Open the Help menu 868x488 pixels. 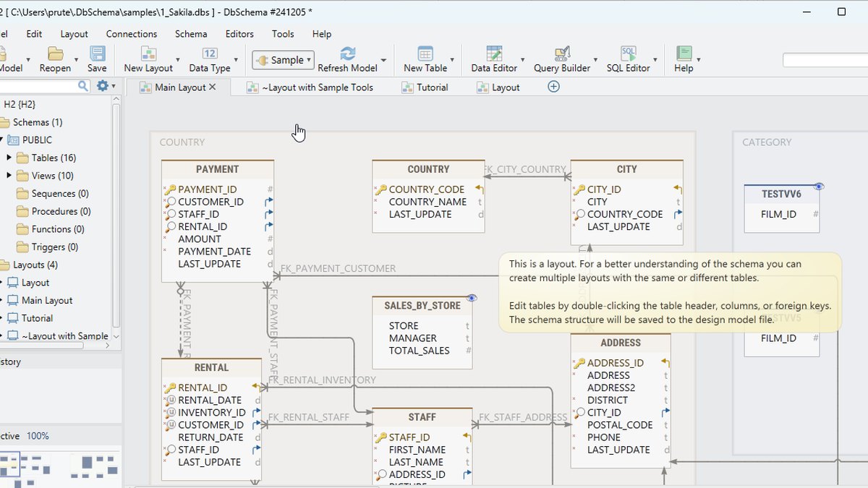tap(322, 34)
